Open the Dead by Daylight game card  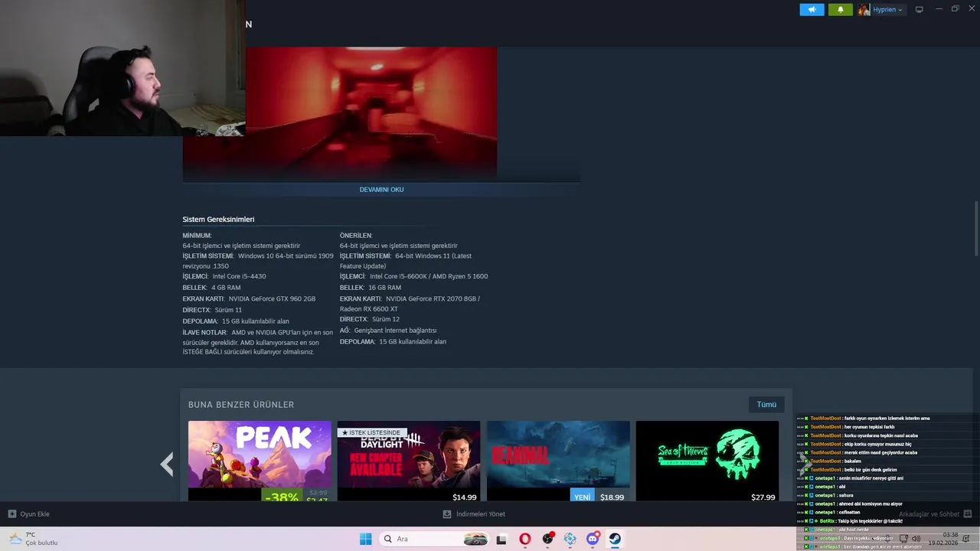point(409,461)
